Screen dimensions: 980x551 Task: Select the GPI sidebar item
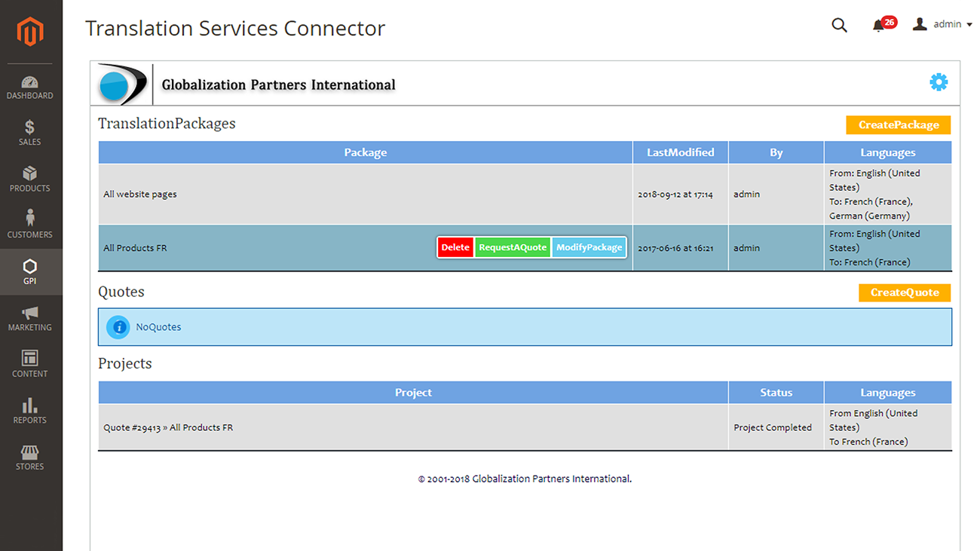click(30, 272)
